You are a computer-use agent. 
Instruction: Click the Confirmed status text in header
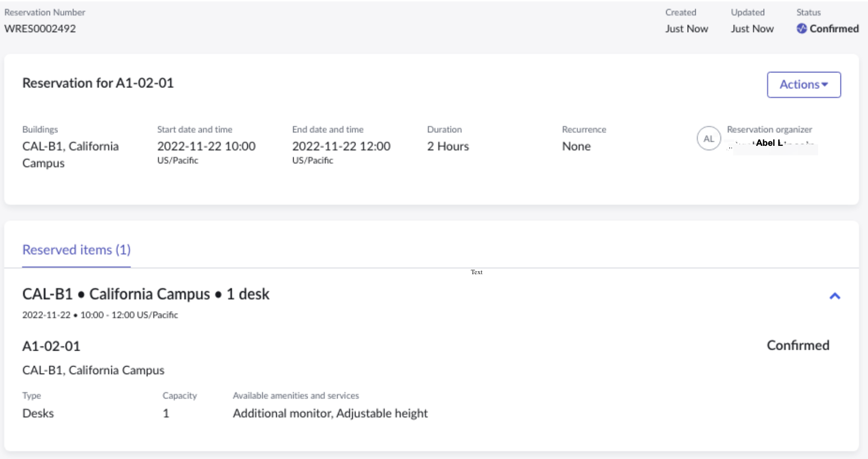(834, 28)
